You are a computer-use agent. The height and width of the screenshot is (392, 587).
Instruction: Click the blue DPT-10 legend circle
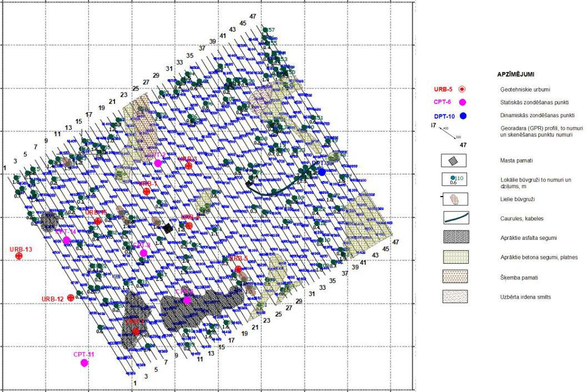click(x=462, y=115)
